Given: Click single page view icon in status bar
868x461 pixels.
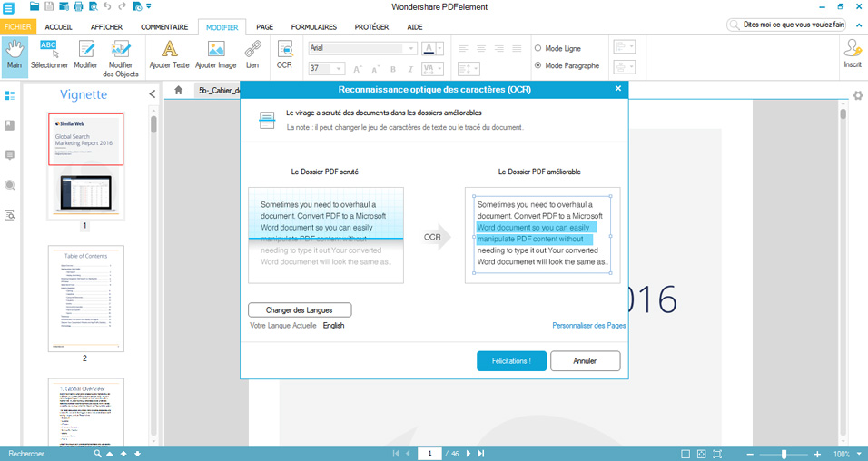Looking at the screenshot, I should (x=686, y=454).
